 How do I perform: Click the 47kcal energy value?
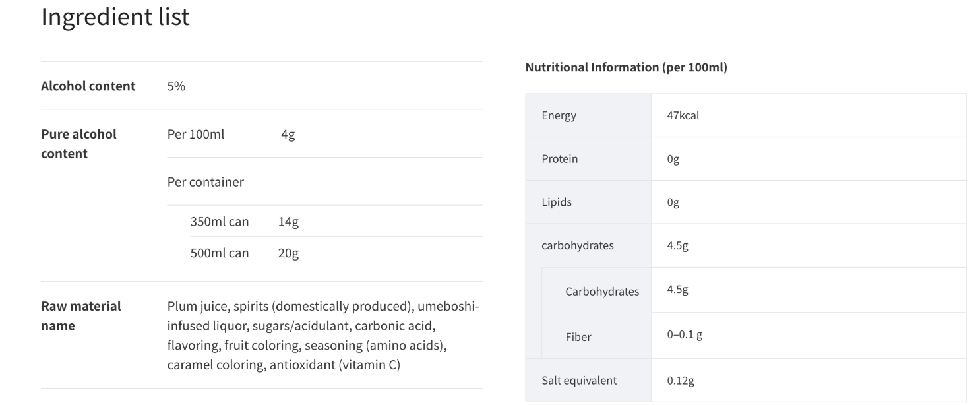[x=683, y=115]
